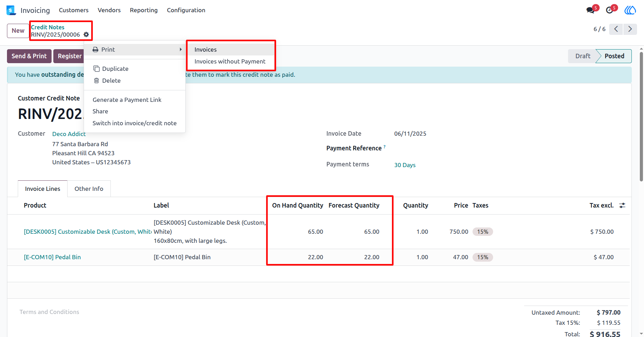The height and width of the screenshot is (337, 644).
Task: Open the Reporting menu
Action: 144,10
